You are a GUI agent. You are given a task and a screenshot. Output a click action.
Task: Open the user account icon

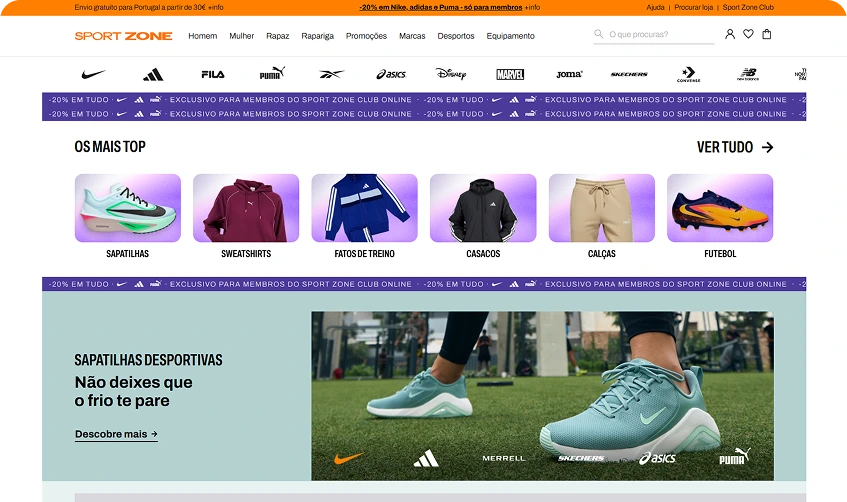tap(729, 34)
